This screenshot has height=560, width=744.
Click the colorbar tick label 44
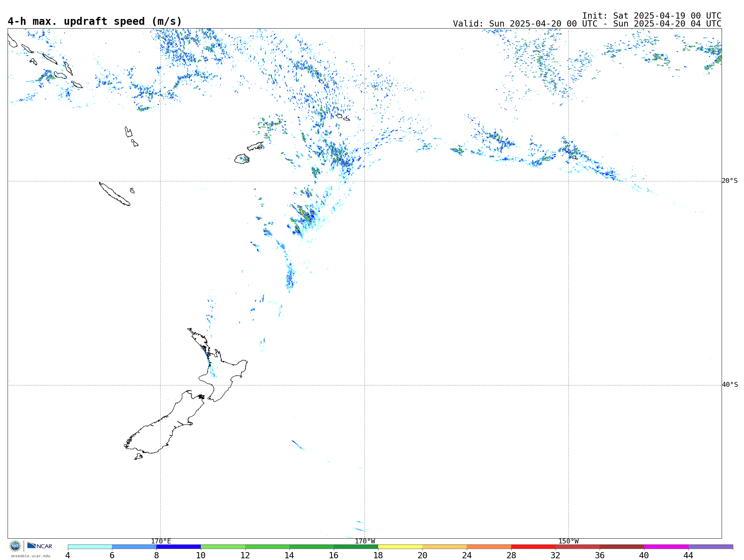[x=689, y=555]
